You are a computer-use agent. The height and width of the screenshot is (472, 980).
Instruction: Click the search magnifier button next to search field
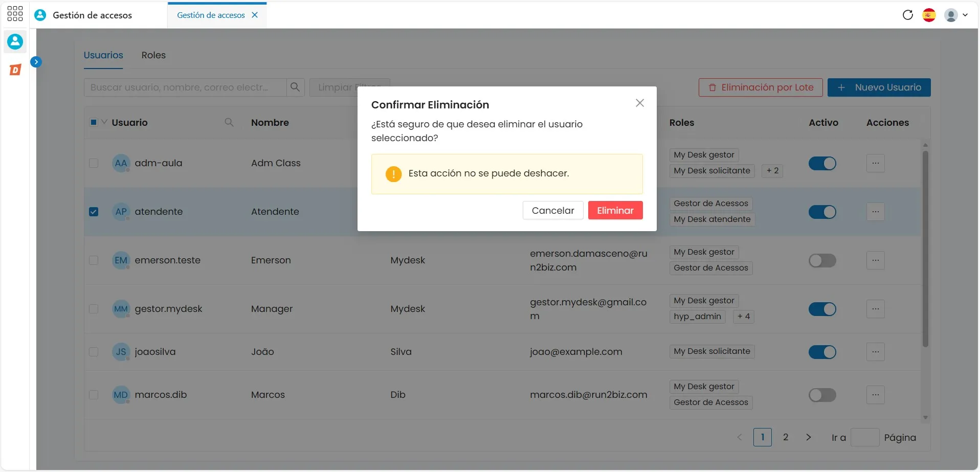[x=295, y=87]
